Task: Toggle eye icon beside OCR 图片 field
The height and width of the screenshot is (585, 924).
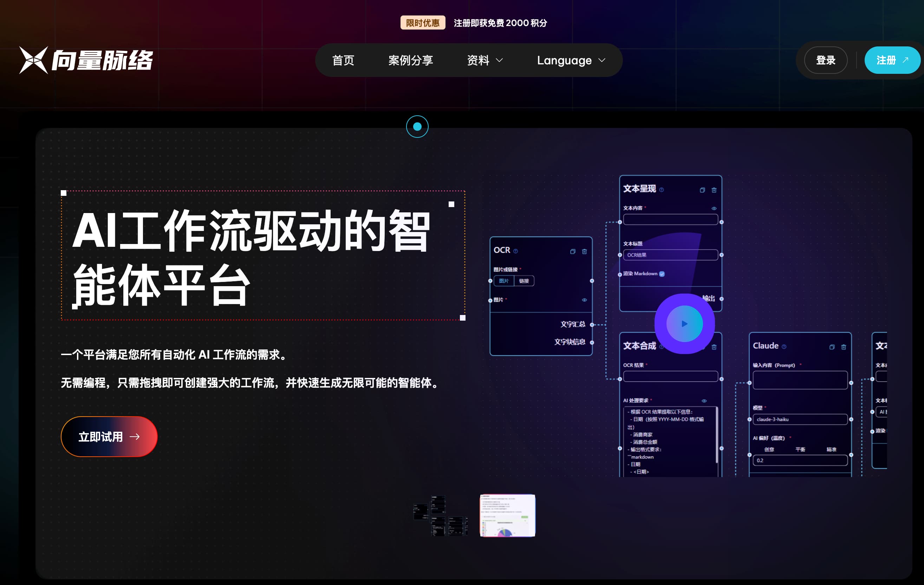Action: [584, 300]
